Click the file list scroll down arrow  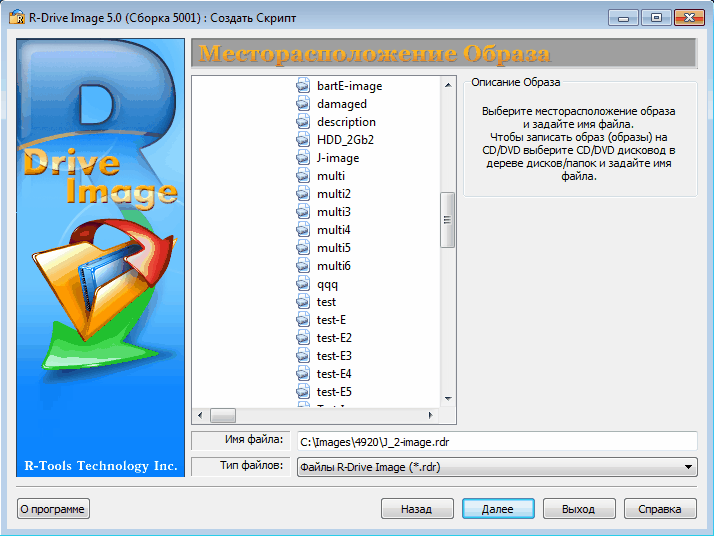(448, 399)
